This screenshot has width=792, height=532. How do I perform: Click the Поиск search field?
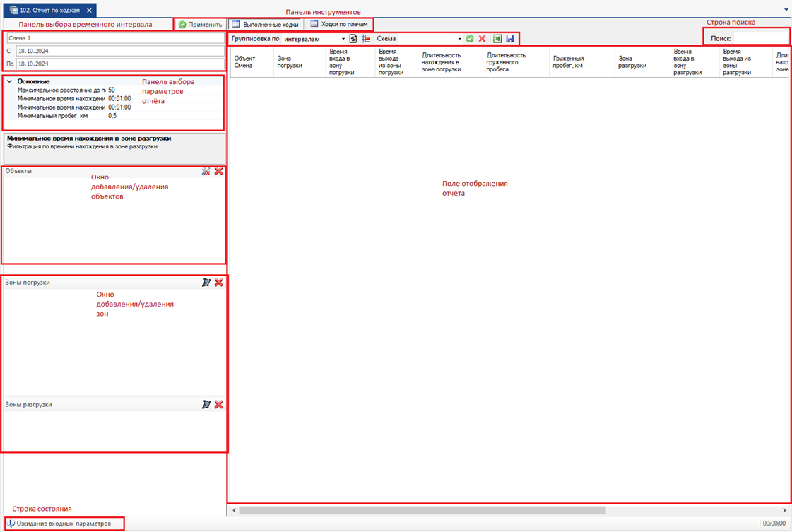pyautogui.click(x=760, y=38)
